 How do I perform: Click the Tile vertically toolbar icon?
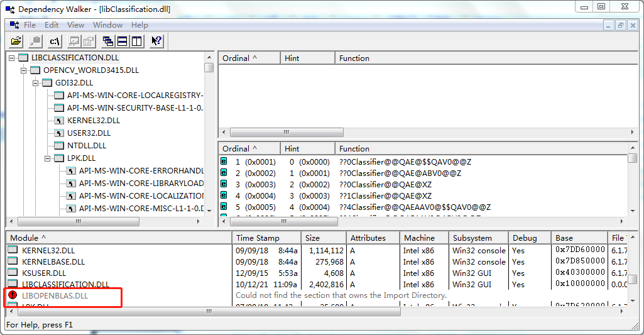click(136, 41)
